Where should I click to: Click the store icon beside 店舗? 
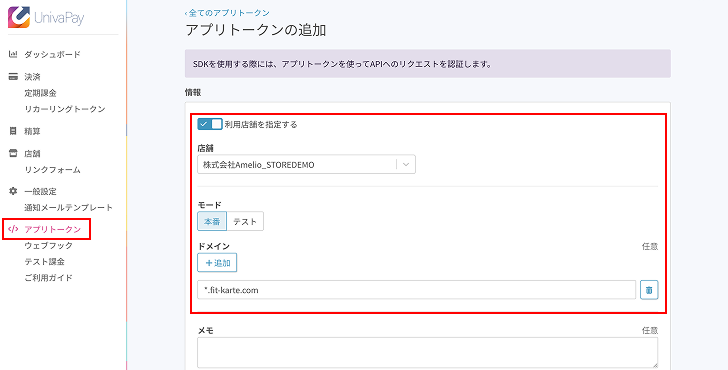pyautogui.click(x=13, y=153)
